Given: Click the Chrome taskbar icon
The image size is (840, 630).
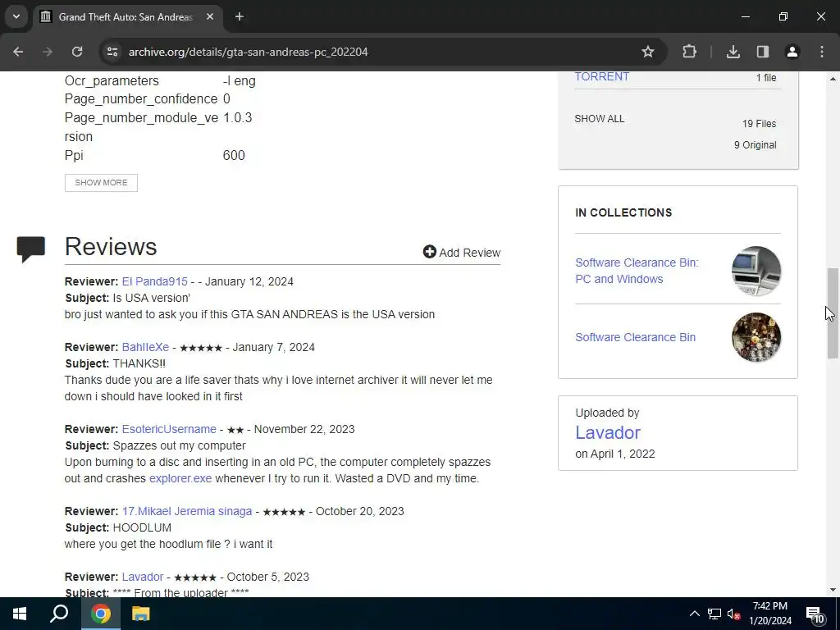Looking at the screenshot, I should [100, 614].
